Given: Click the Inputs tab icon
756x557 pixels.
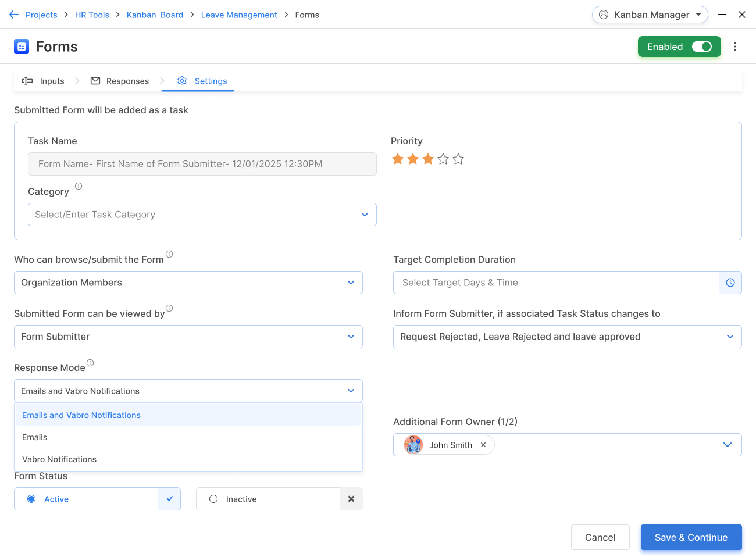Looking at the screenshot, I should click(x=27, y=81).
